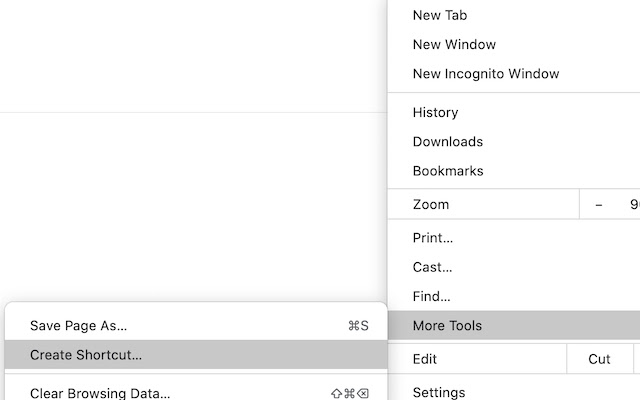Open Find... in page
This screenshot has width=640, height=400.
coord(432,297)
